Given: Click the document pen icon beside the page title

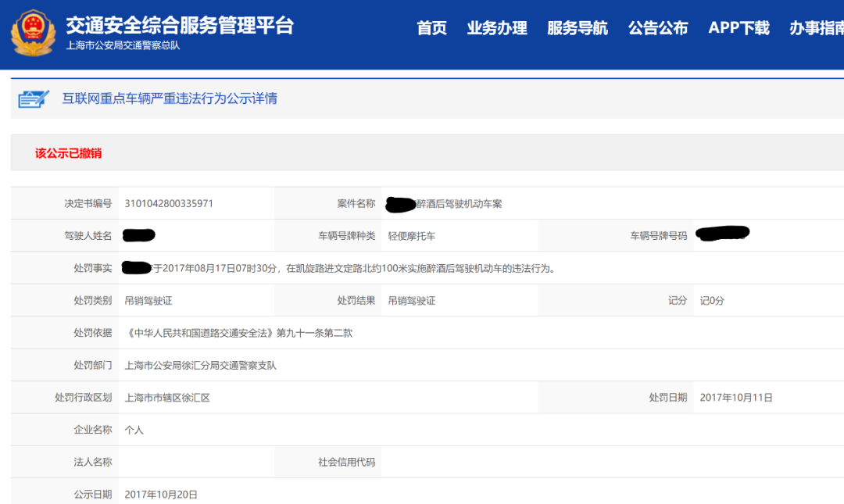Looking at the screenshot, I should (34, 99).
